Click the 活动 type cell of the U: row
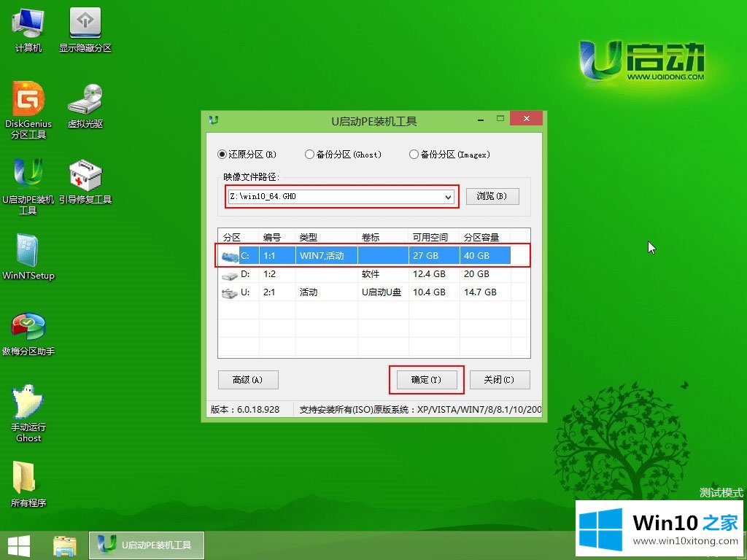 (326, 292)
